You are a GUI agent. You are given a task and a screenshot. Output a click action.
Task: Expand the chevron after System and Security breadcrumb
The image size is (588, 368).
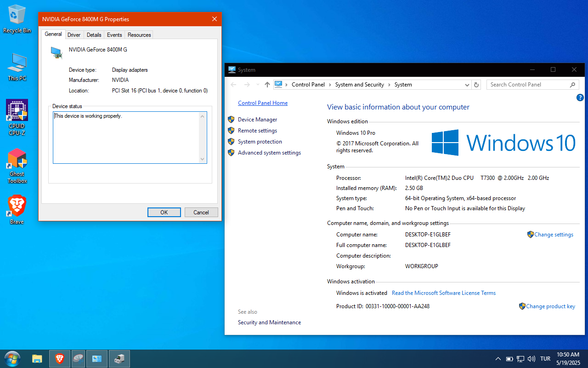tap(389, 85)
